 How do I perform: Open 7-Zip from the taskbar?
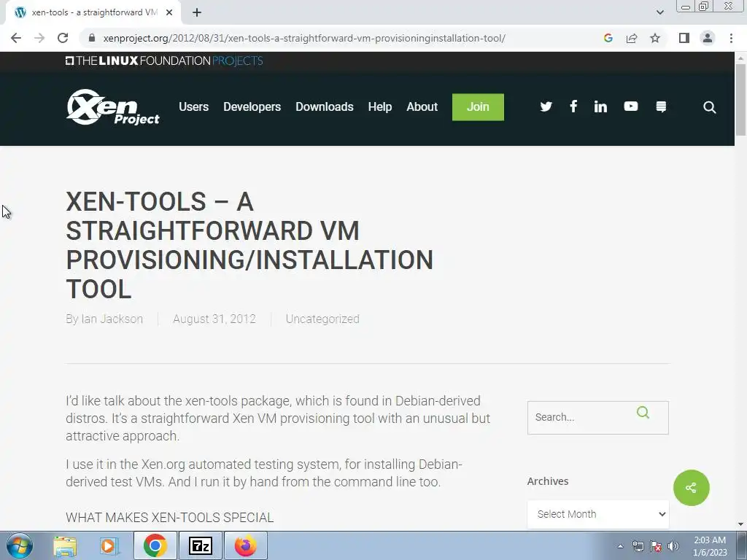(200, 545)
